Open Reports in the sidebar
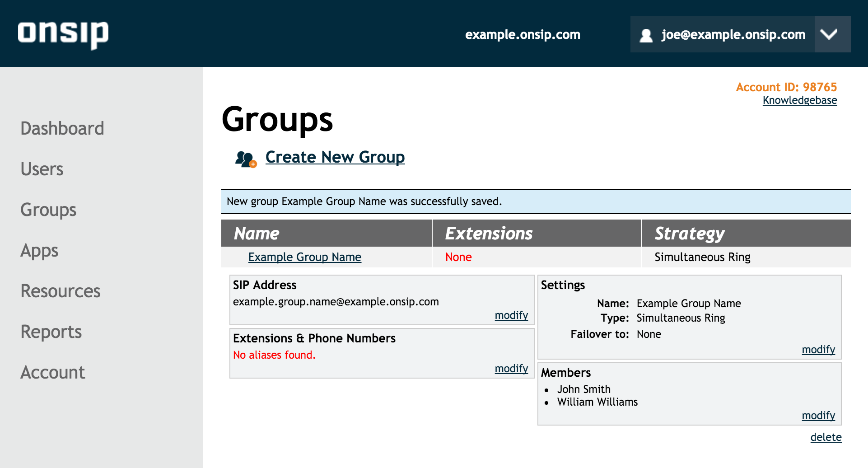The height and width of the screenshot is (468, 868). [51, 332]
